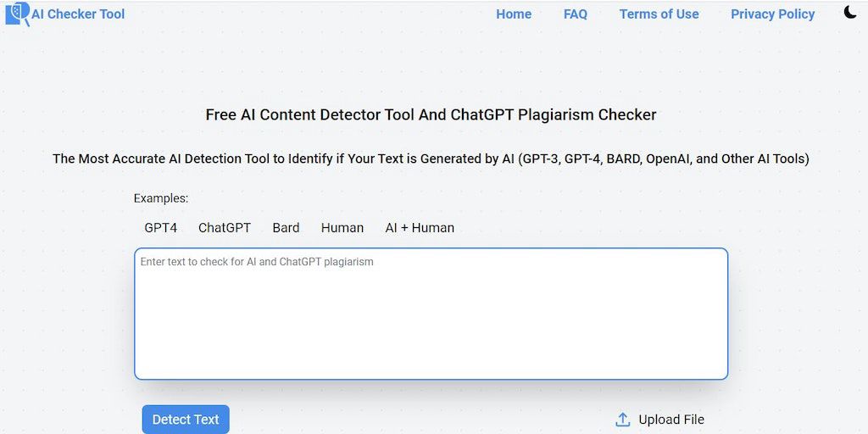Viewport: 868px width, 434px height.
Task: Select the 'Free AI Content Detector Tool' heading
Action: [x=431, y=114]
